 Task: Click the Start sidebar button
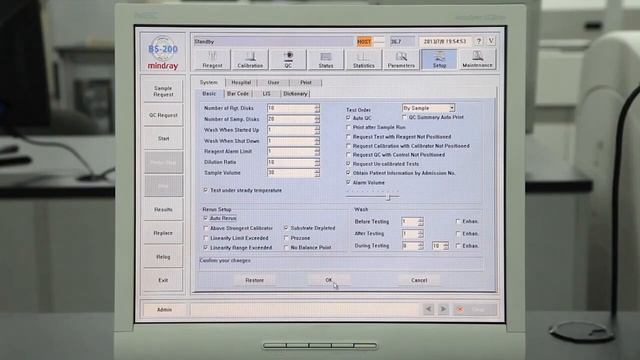(163, 139)
